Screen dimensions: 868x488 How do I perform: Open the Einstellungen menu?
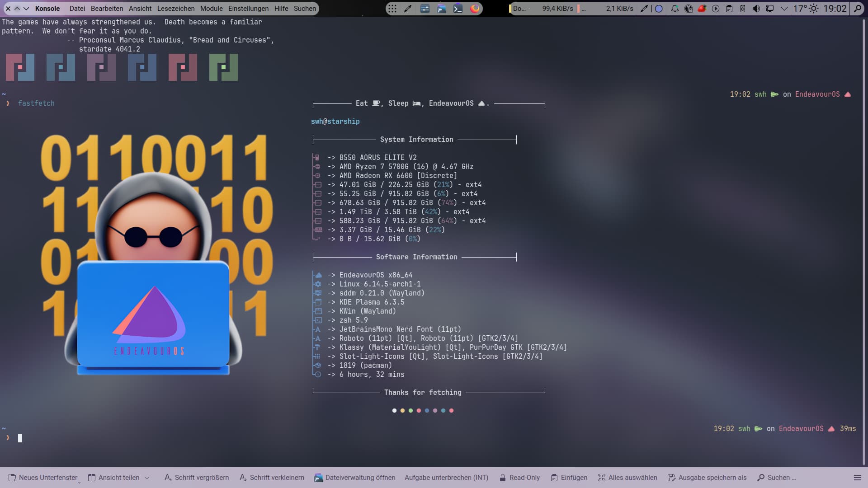click(x=248, y=9)
